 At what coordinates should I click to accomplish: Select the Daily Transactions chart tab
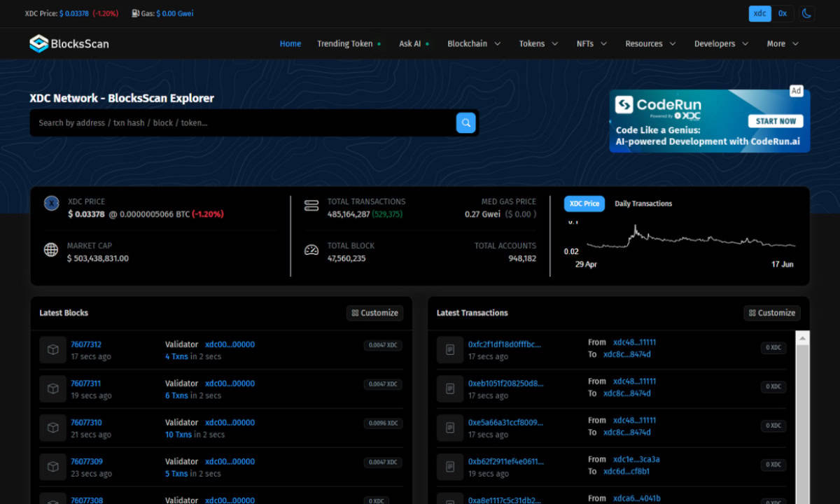643,204
